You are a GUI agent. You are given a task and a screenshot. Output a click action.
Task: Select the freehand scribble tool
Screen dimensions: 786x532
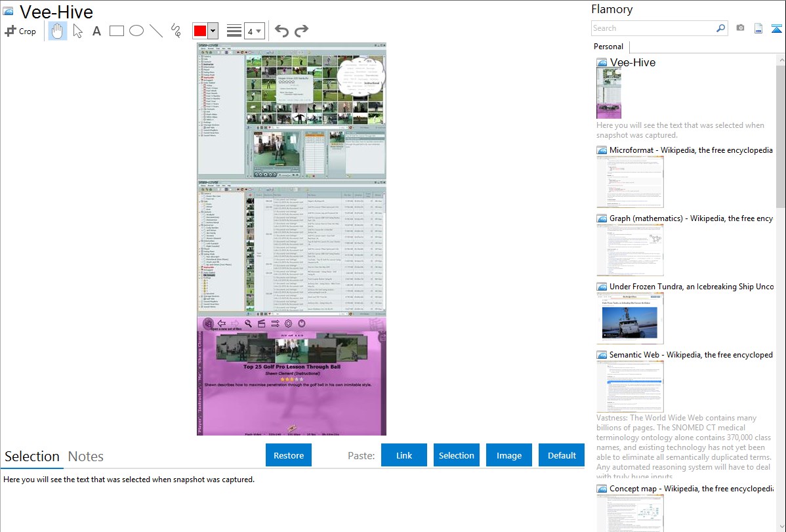pos(176,31)
